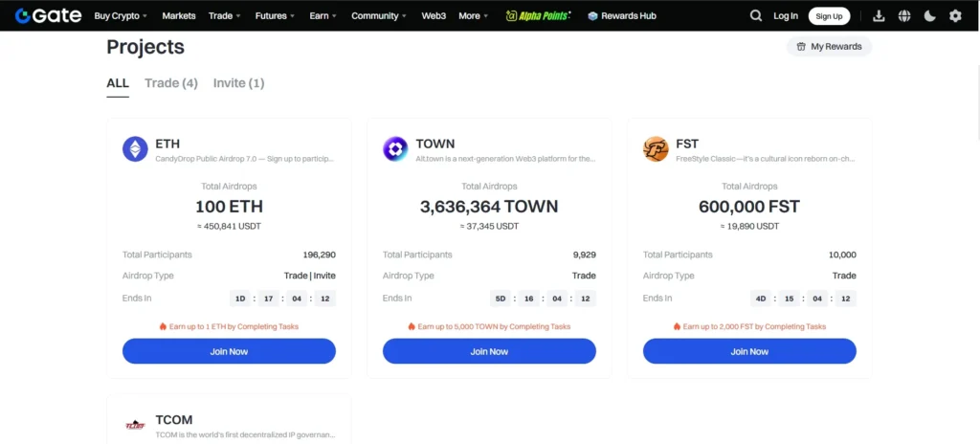
Task: Click the '600,000 FST' amount
Action: (x=749, y=207)
